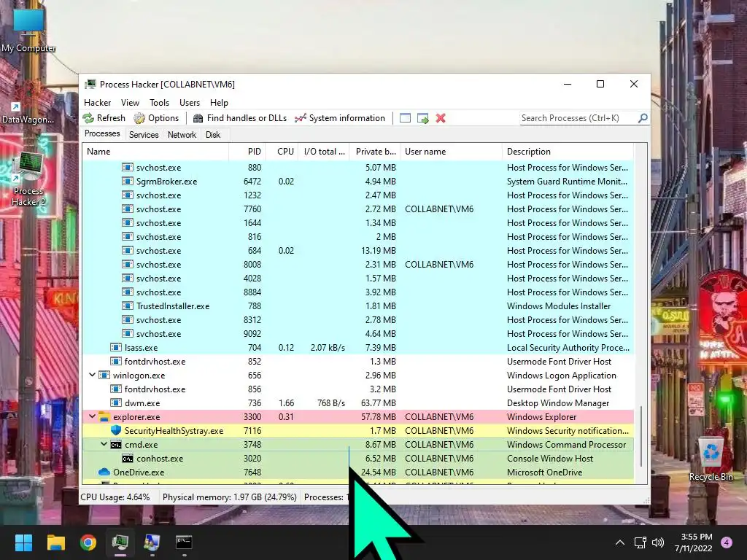This screenshot has height=560, width=747.
Task: Click the SecurityHealthSystray.exe shield icon
Action: pyautogui.click(x=116, y=430)
